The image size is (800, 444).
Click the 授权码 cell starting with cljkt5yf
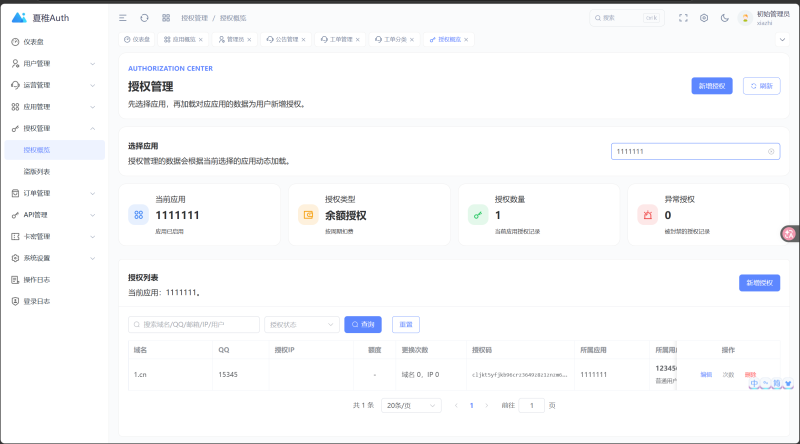coord(519,375)
